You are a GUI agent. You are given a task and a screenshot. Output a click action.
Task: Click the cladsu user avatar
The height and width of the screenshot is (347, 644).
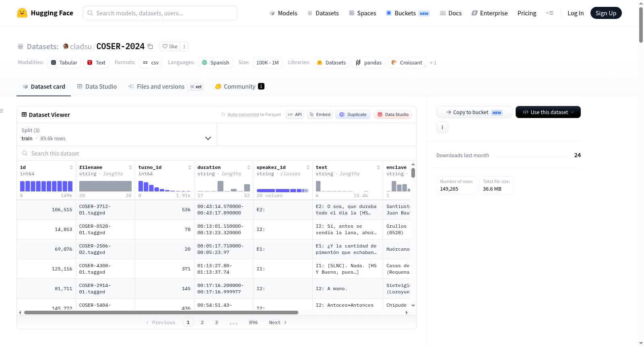point(66,46)
